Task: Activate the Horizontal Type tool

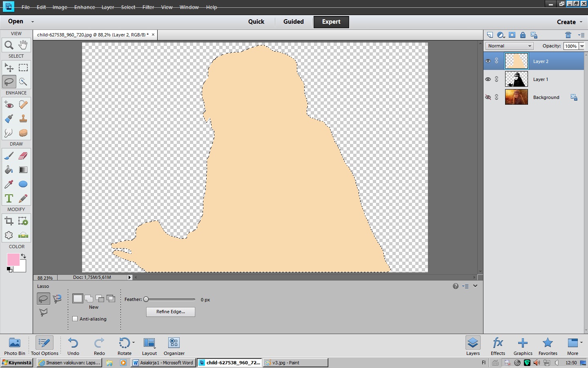Action: [x=9, y=198]
